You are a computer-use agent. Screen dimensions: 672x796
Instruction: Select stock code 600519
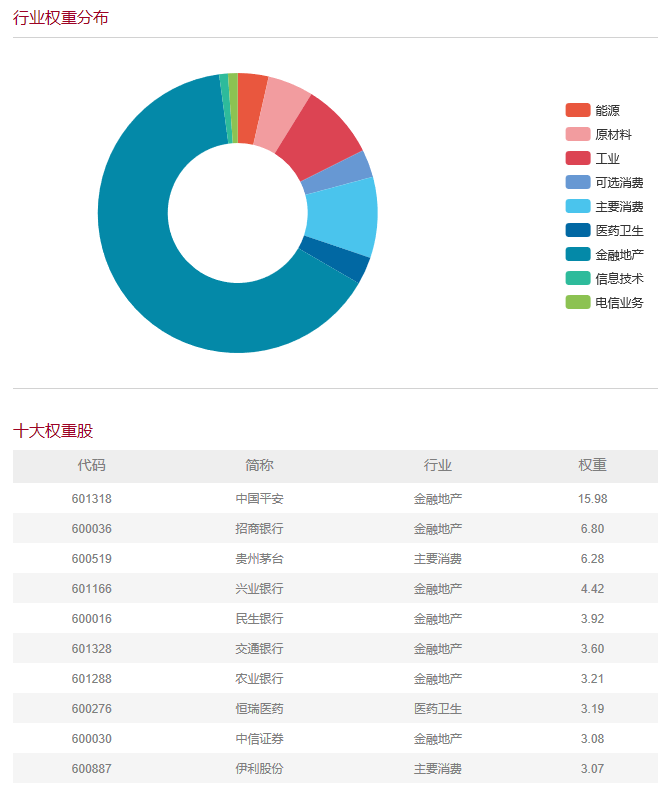click(91, 558)
